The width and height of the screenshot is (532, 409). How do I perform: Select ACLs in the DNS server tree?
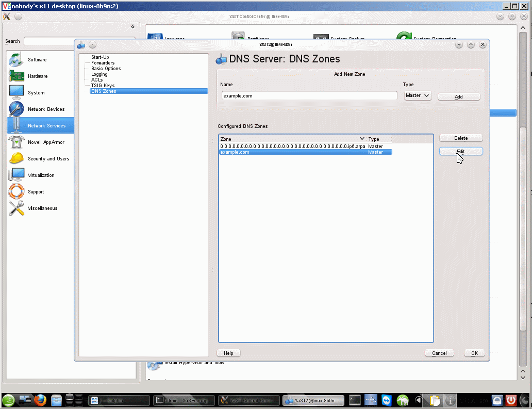click(x=97, y=80)
